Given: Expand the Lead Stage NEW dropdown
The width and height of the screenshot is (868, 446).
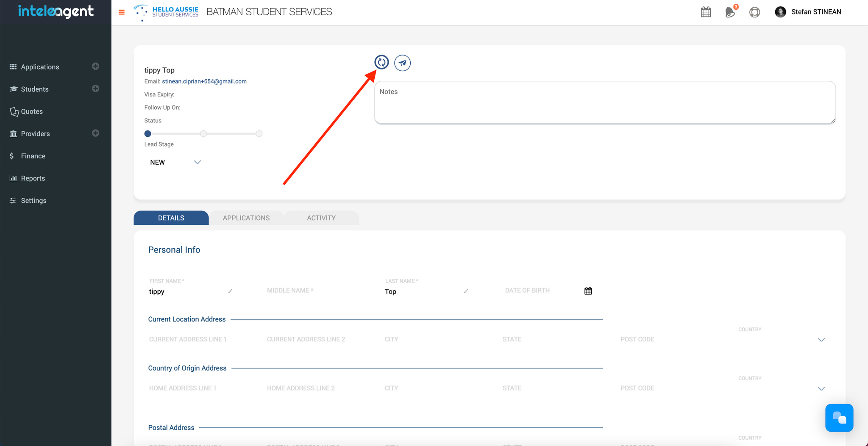Looking at the screenshot, I should pyautogui.click(x=197, y=162).
